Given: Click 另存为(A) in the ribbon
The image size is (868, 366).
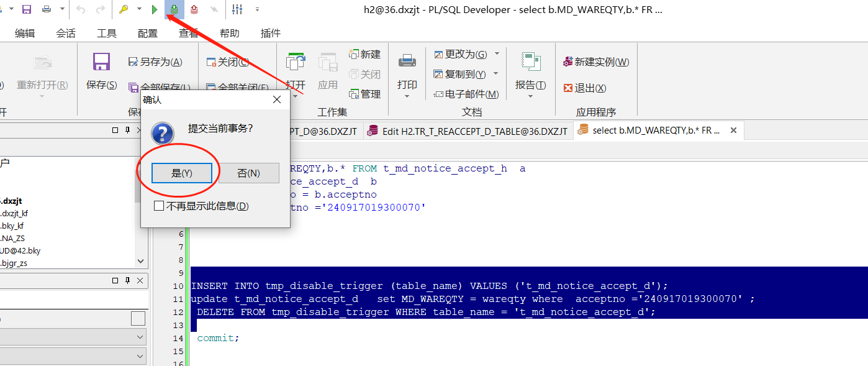Looking at the screenshot, I should 155,62.
